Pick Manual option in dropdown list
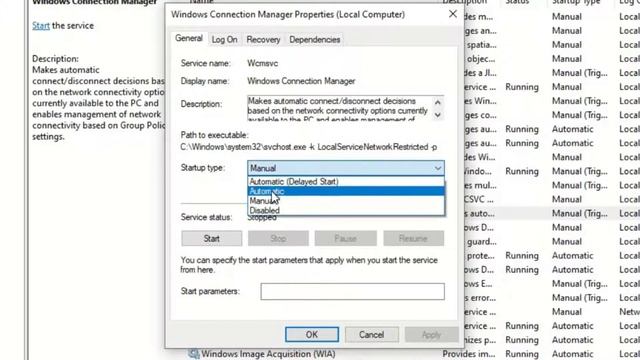This screenshot has width=640, height=360. (x=346, y=201)
